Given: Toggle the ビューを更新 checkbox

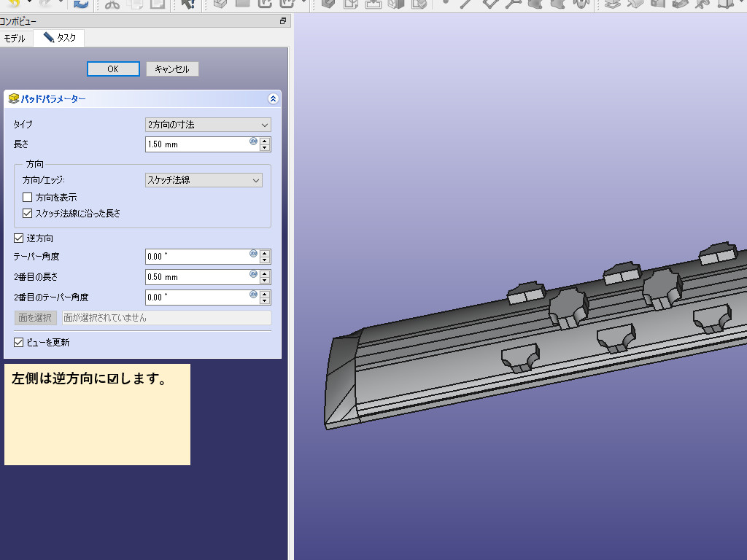Looking at the screenshot, I should (x=19, y=342).
